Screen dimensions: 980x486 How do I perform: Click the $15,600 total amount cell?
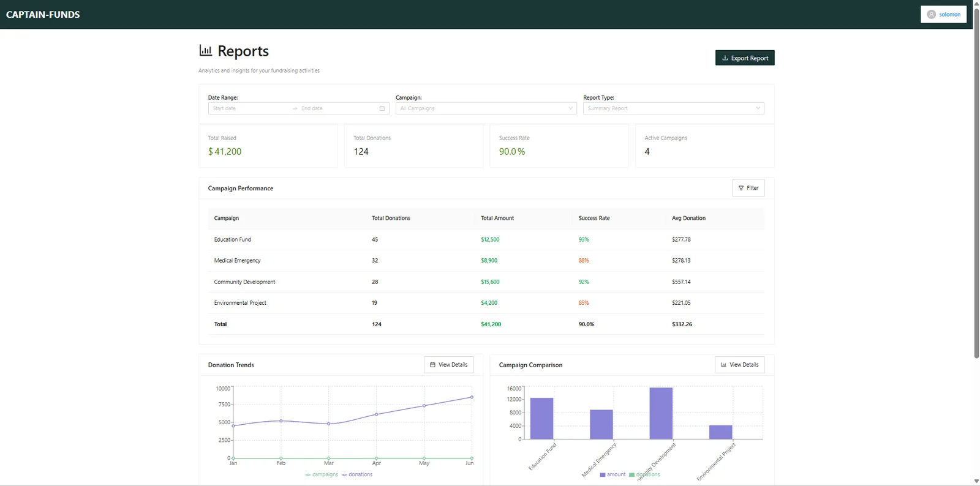coord(490,282)
